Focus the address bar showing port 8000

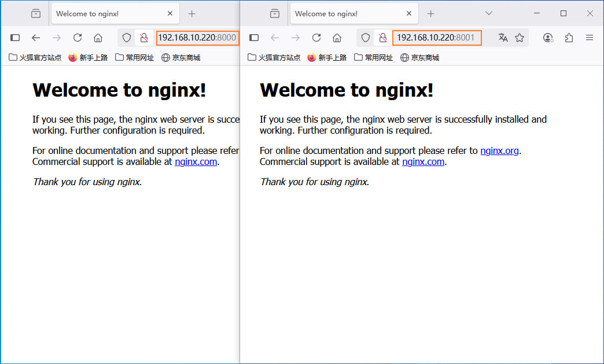(x=198, y=38)
